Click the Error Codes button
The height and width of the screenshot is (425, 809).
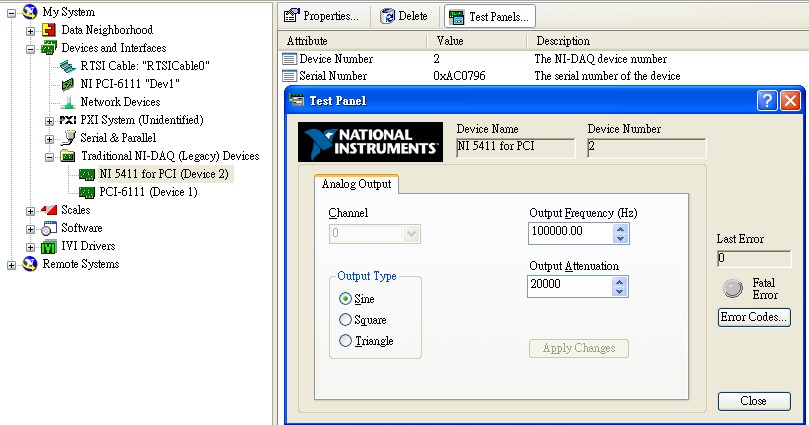754,318
